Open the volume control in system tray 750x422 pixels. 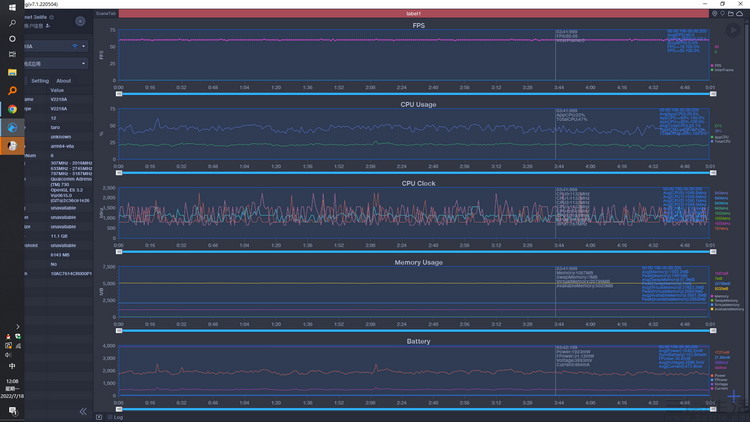coord(8,355)
